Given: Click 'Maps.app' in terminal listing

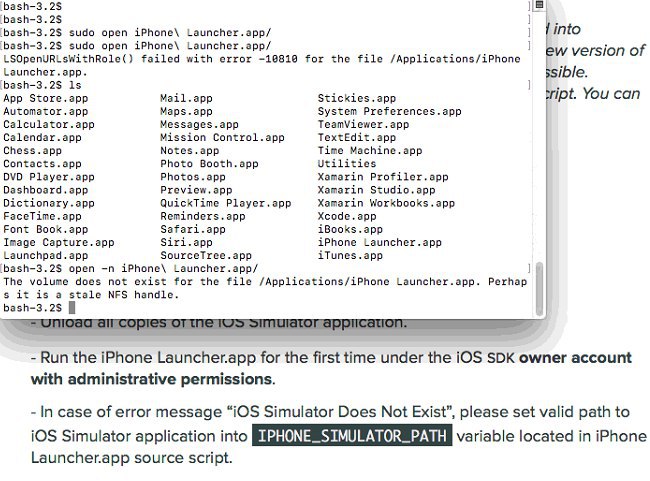Looking at the screenshot, I should point(187,112).
